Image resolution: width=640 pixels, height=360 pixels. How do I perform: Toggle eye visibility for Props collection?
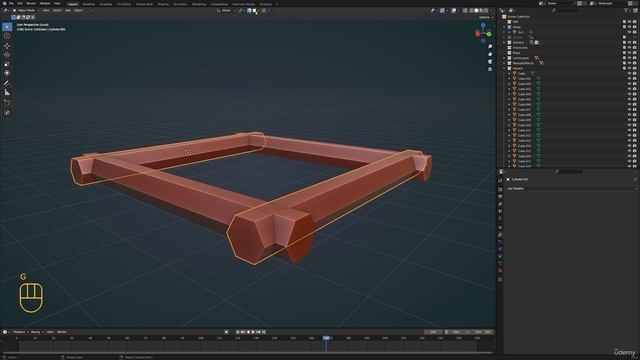tap(629, 53)
